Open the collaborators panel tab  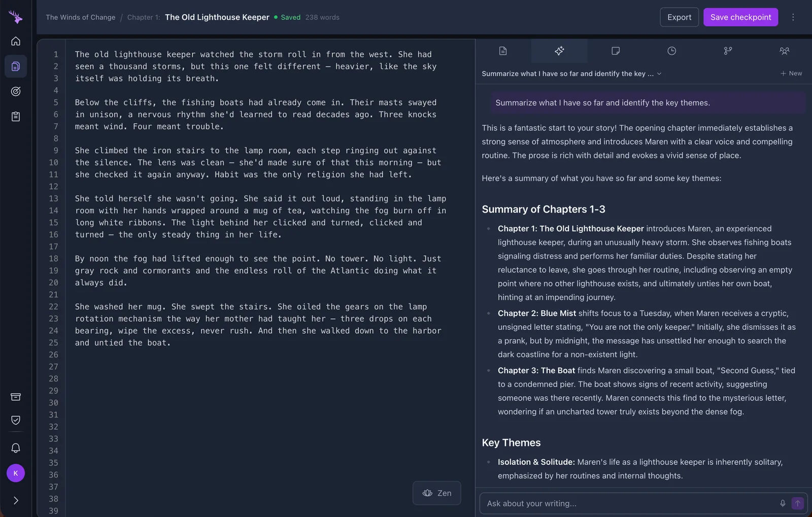(x=785, y=51)
